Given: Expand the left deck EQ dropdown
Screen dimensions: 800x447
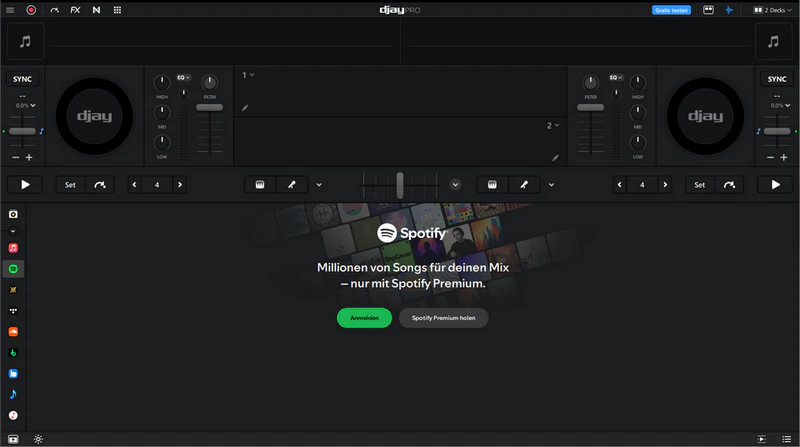Looking at the screenshot, I should (184, 77).
